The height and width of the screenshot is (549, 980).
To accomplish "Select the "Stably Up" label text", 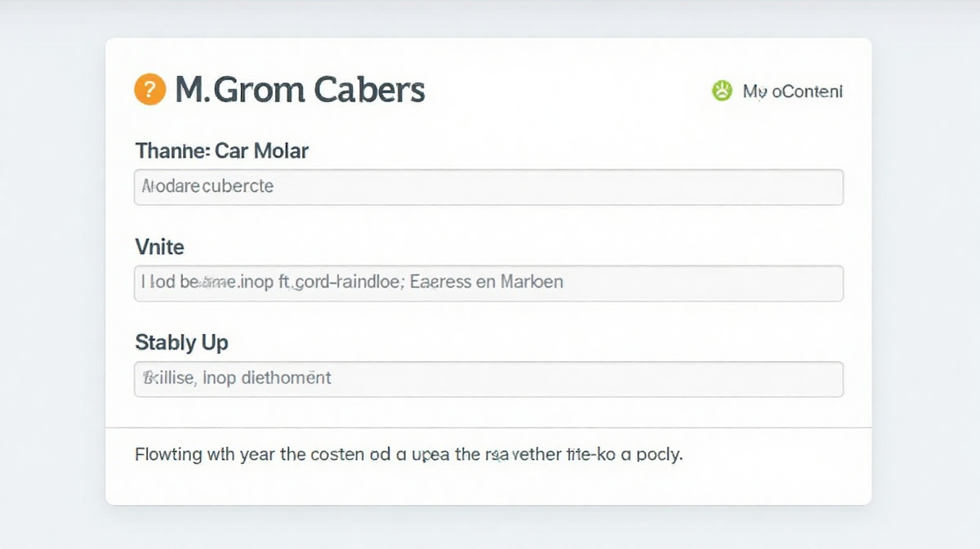I will pyautogui.click(x=181, y=342).
